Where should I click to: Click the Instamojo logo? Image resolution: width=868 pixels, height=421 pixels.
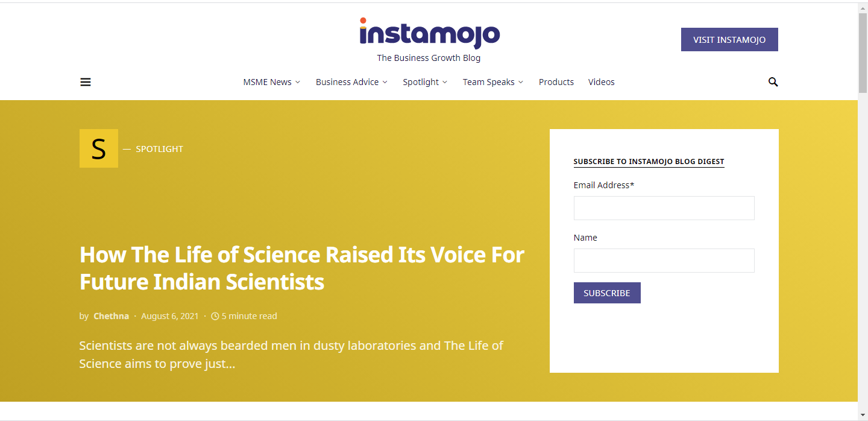[429, 33]
